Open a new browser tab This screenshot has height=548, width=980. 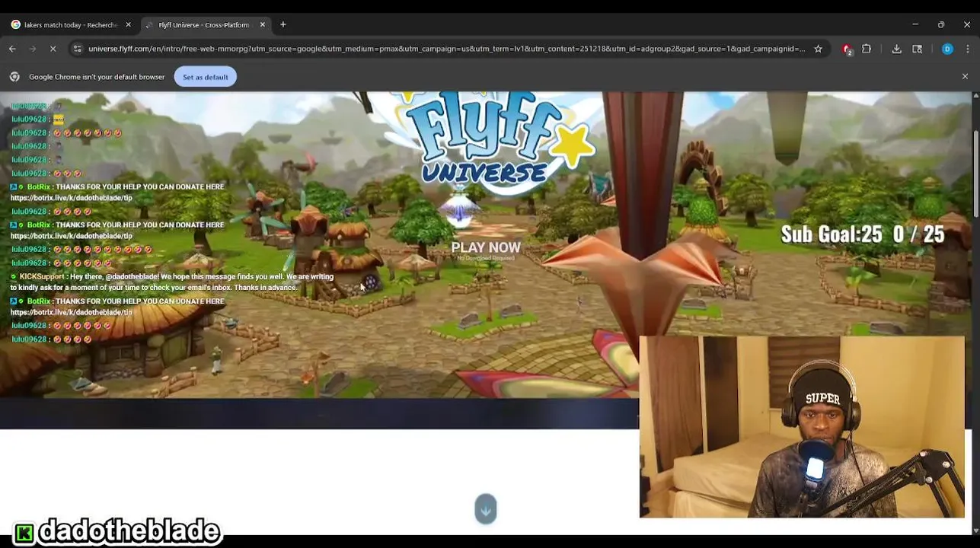click(283, 24)
